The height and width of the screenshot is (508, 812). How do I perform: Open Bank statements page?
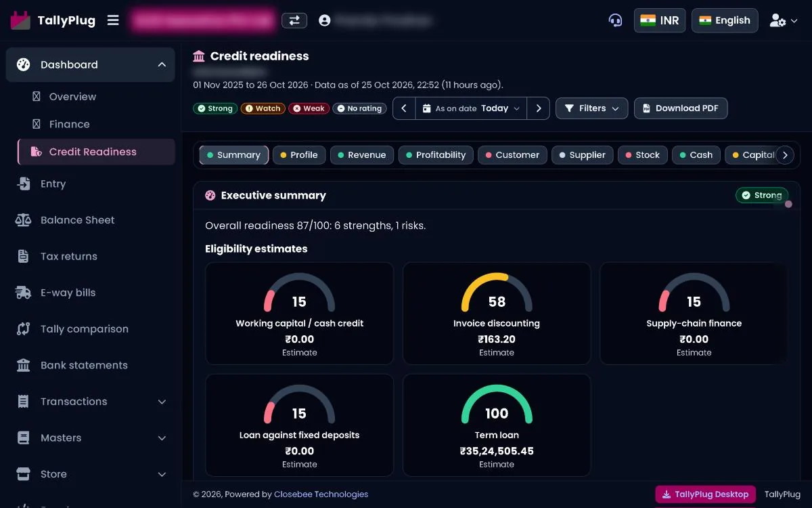[x=84, y=365]
